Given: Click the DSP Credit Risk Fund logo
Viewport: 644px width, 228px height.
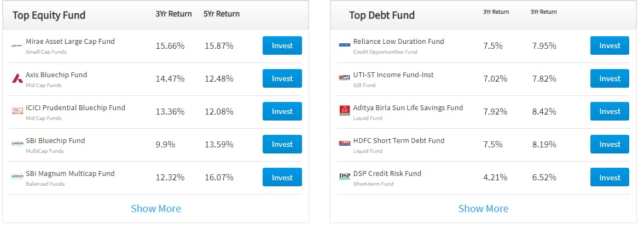Looking at the screenshot, I should pyautogui.click(x=345, y=176).
